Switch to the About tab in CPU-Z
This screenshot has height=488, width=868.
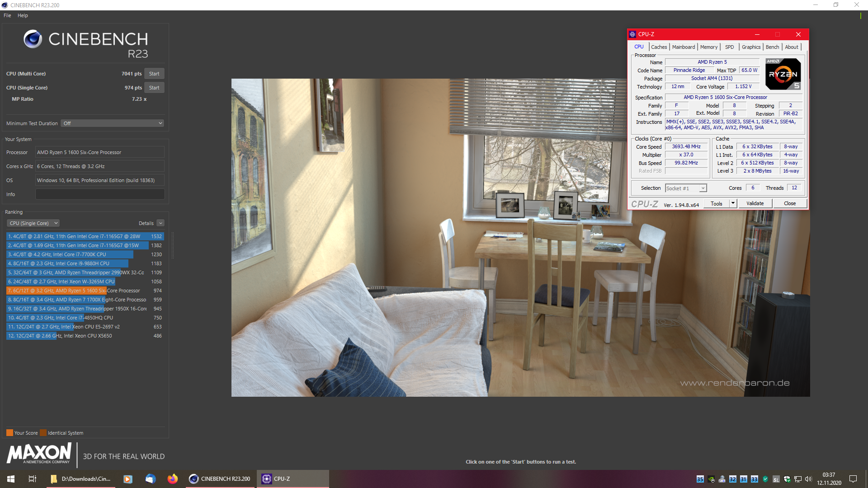(792, 47)
